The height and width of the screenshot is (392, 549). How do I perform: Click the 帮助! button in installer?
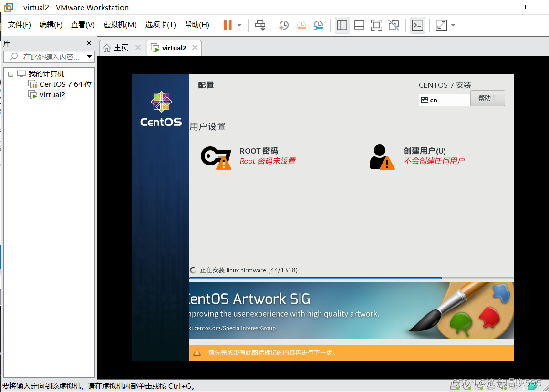point(487,98)
